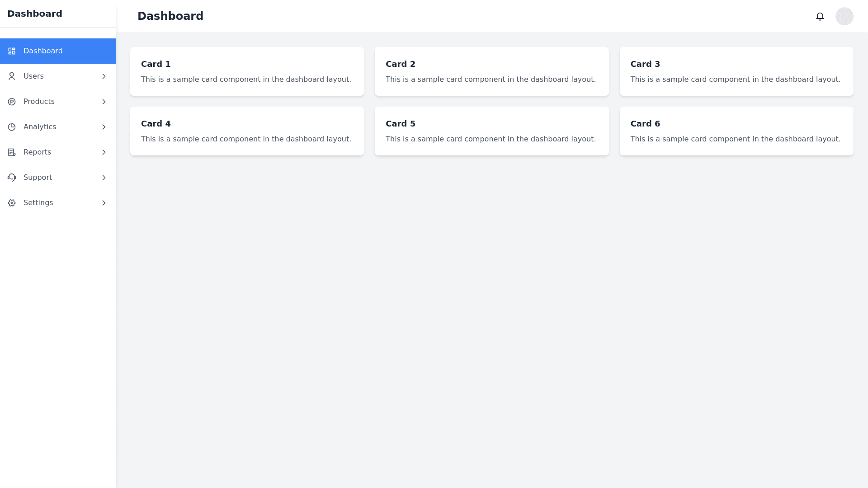Expand the Products submenu chevron
The width and height of the screenshot is (868, 488).
pos(104,102)
